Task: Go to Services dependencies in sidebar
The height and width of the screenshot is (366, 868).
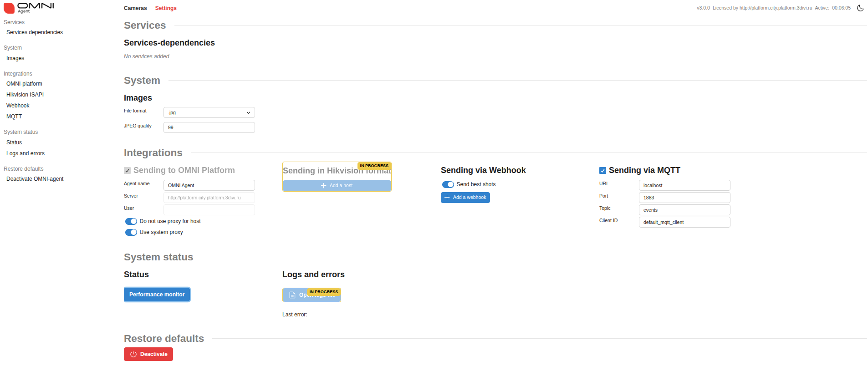Action: tap(35, 32)
